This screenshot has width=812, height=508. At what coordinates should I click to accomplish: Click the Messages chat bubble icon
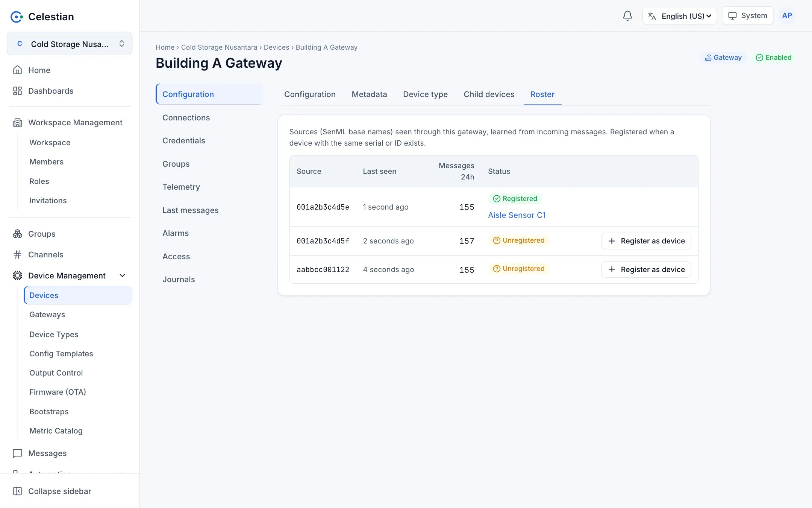click(x=17, y=453)
